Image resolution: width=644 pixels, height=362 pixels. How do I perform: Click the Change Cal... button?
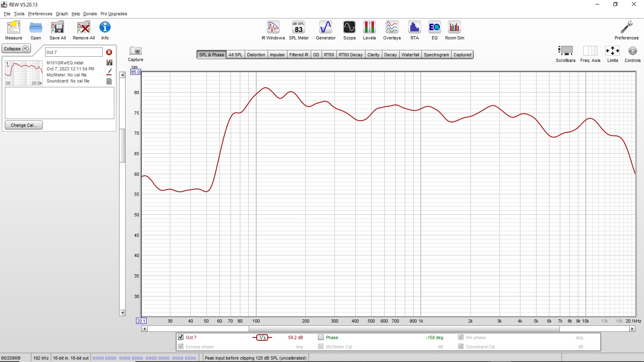coord(24,125)
